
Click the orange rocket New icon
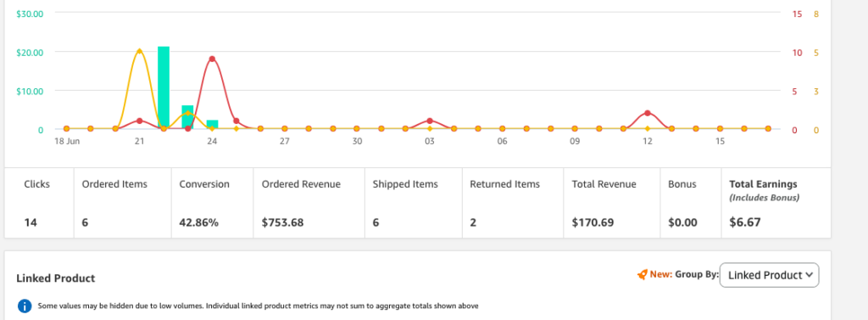tap(643, 274)
